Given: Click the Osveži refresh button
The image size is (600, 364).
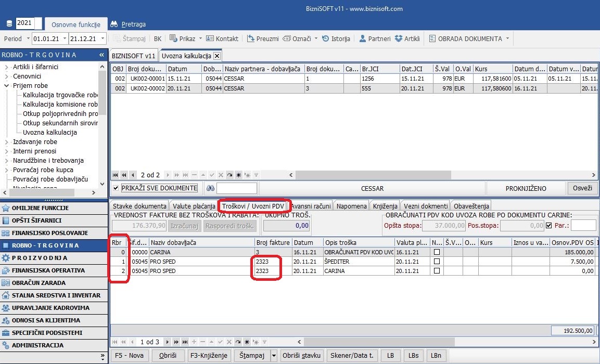Looking at the screenshot, I should point(582,189).
